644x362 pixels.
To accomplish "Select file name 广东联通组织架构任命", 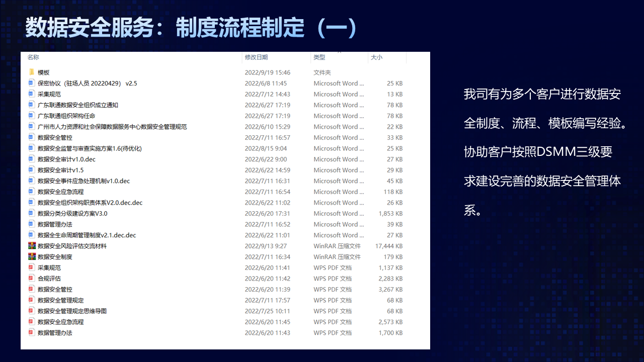I will [x=66, y=116].
